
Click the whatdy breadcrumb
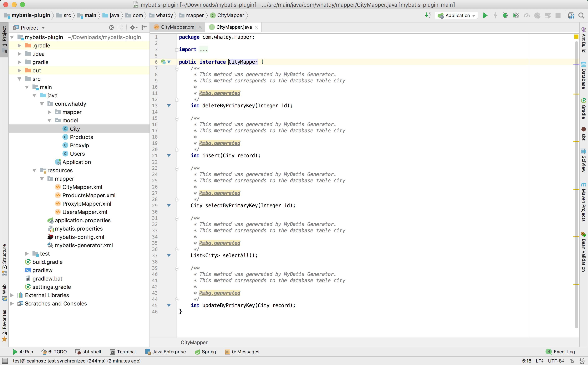[x=161, y=15]
